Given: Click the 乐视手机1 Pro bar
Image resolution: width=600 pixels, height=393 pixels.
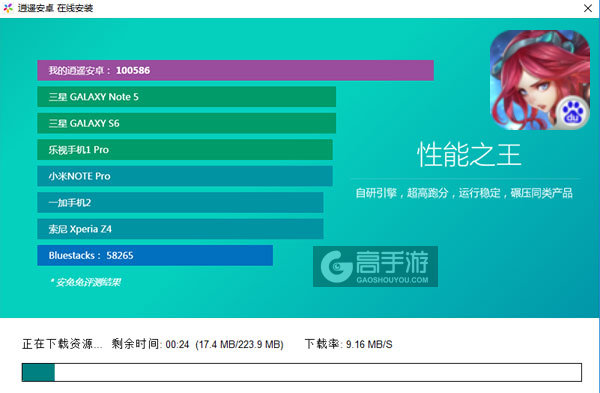Looking at the screenshot, I should tap(185, 150).
